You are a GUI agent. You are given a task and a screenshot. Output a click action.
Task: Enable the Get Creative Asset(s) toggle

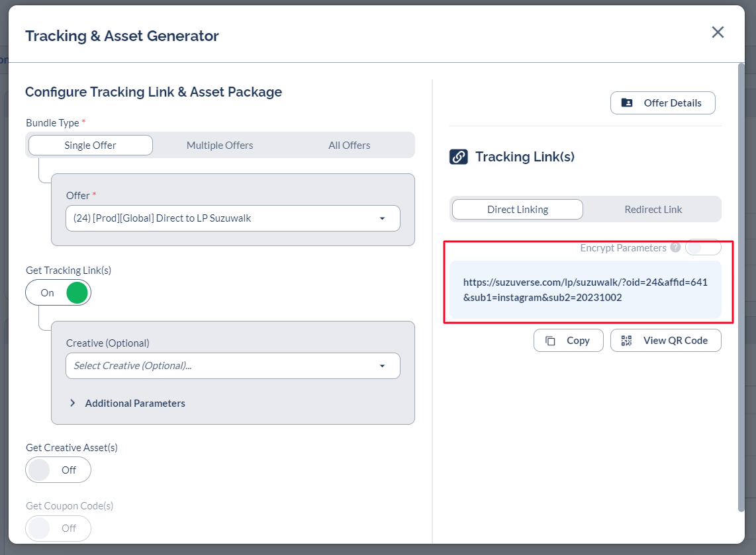[58, 470]
